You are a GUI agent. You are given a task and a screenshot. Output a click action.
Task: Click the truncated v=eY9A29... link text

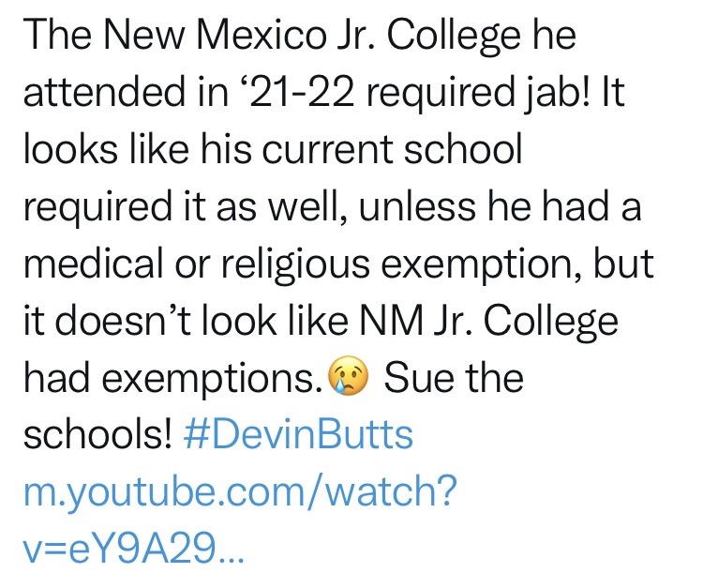tap(134, 548)
